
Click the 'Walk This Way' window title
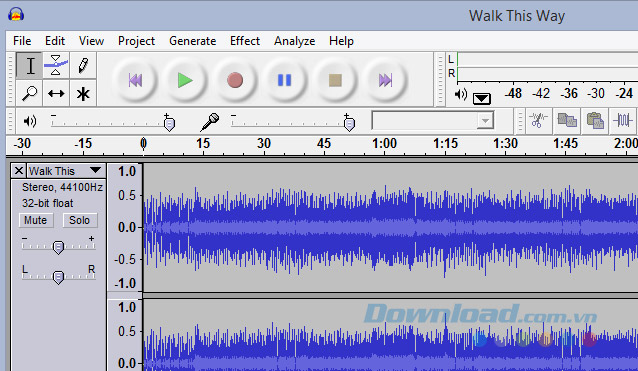click(517, 16)
